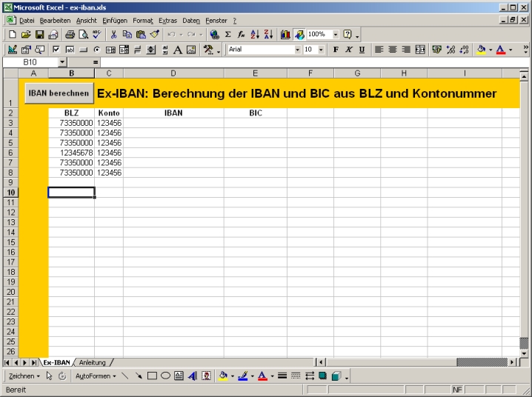This screenshot has height=397, width=532.
Task: Open the Zoom 100% dropdown
Action: (x=336, y=34)
